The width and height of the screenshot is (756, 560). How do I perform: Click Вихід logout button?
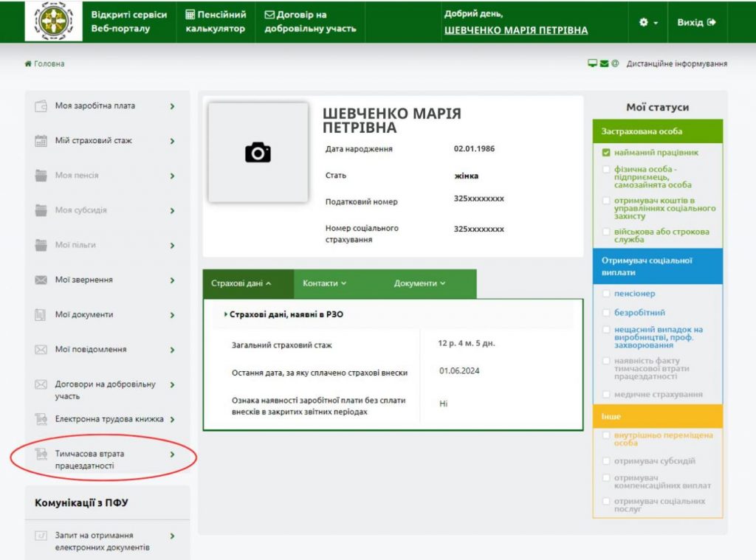696,22
